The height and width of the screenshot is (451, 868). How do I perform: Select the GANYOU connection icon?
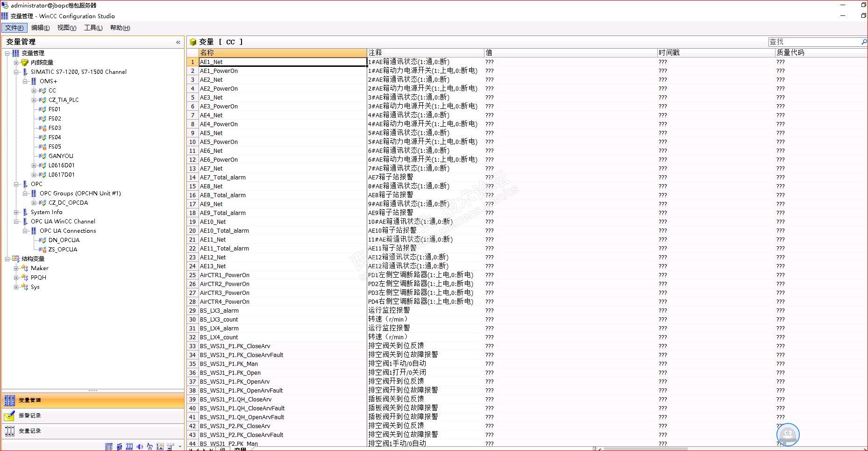43,156
